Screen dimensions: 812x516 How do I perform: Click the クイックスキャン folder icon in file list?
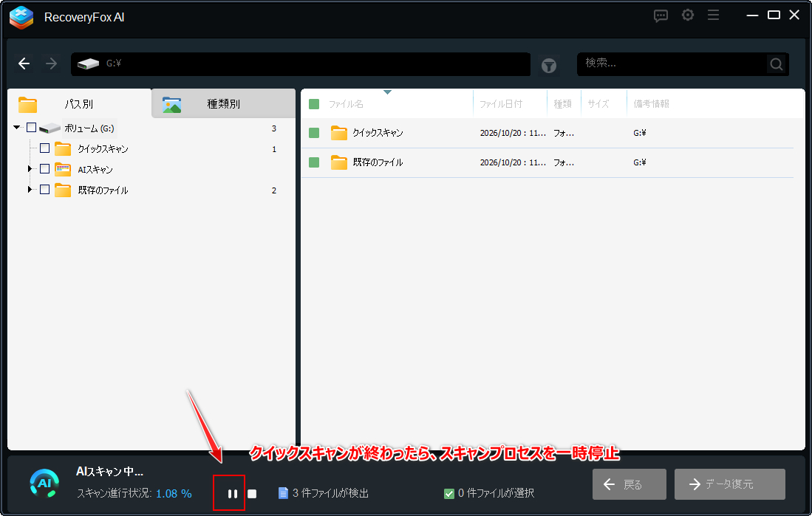[338, 133]
